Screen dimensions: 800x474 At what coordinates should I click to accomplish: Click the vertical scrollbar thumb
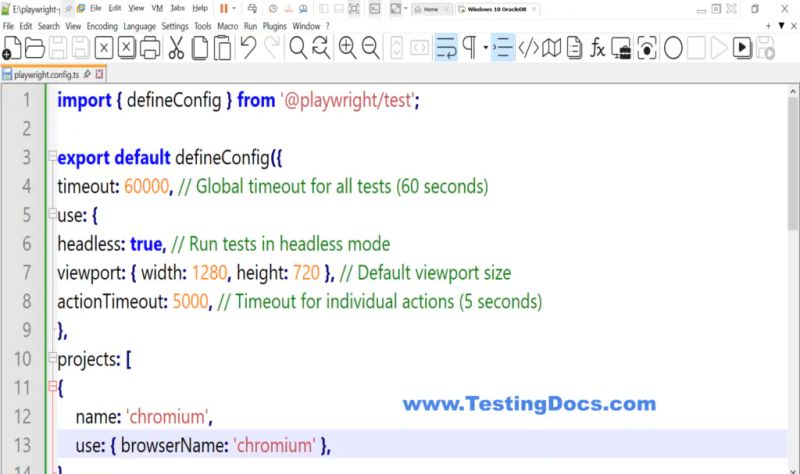[x=793, y=163]
